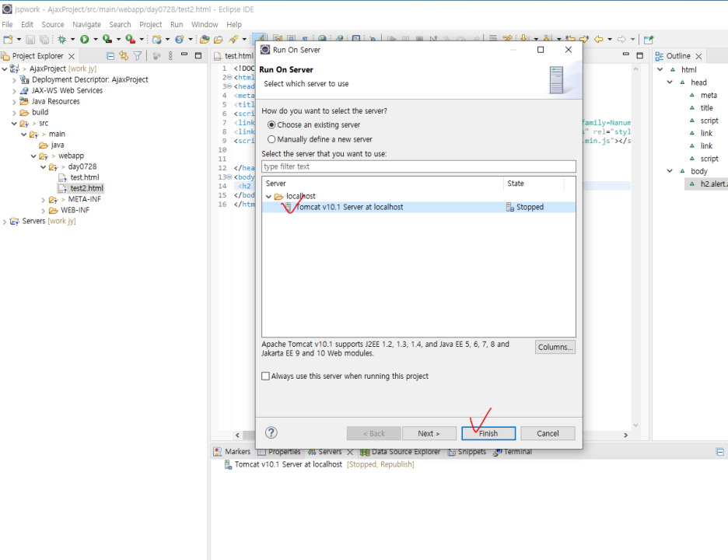
Task: Click the Finish button
Action: pos(488,433)
